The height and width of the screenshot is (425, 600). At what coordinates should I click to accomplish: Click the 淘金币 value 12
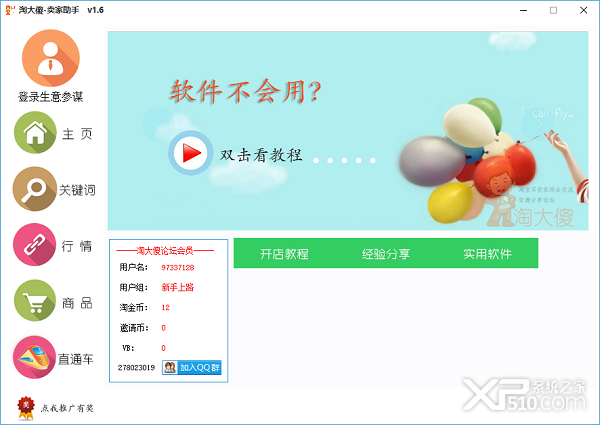[166, 308]
